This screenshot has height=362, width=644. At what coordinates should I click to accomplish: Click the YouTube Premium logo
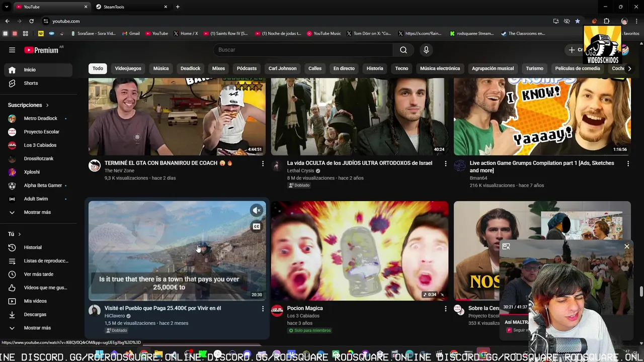click(x=41, y=50)
